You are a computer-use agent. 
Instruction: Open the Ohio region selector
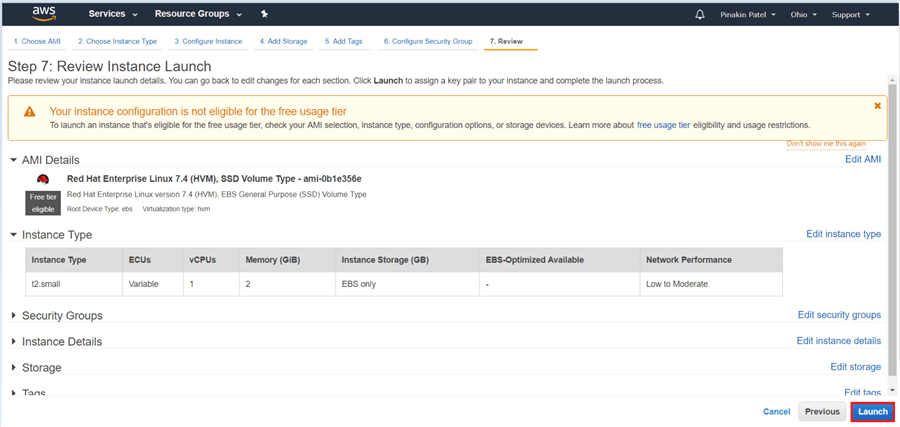[x=803, y=14]
